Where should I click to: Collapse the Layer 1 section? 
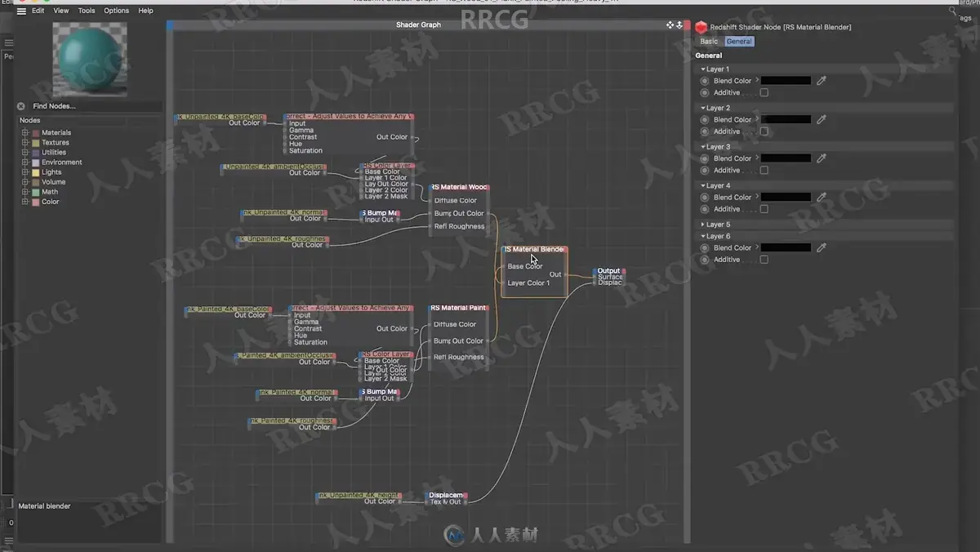tap(703, 69)
